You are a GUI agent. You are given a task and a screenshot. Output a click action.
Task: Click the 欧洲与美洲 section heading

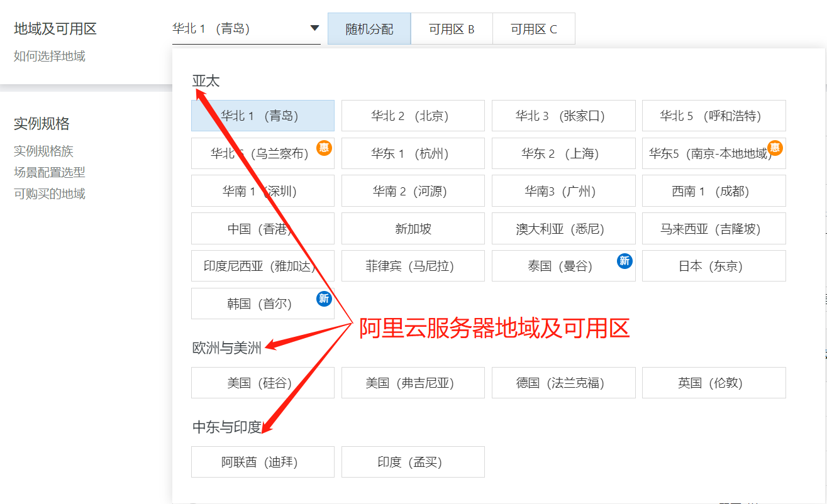[x=226, y=348]
